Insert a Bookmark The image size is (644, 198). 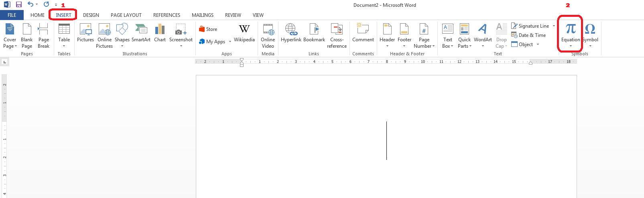(x=314, y=33)
